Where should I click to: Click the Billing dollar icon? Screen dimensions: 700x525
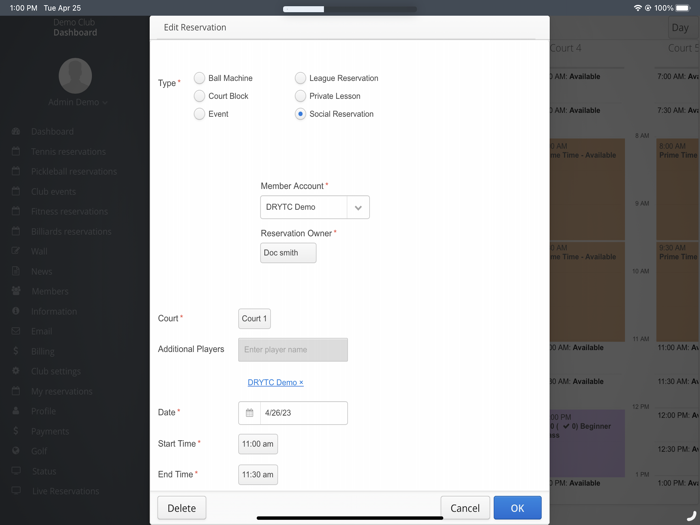click(x=16, y=351)
